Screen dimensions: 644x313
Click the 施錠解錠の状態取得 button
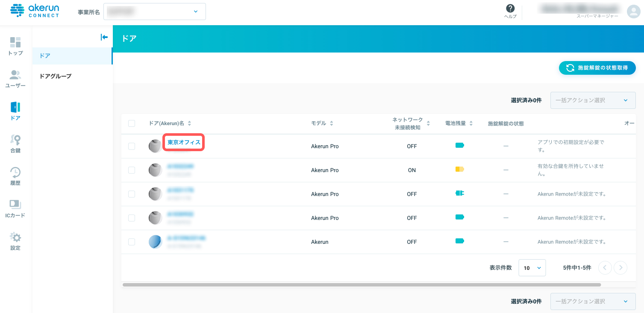pos(597,68)
